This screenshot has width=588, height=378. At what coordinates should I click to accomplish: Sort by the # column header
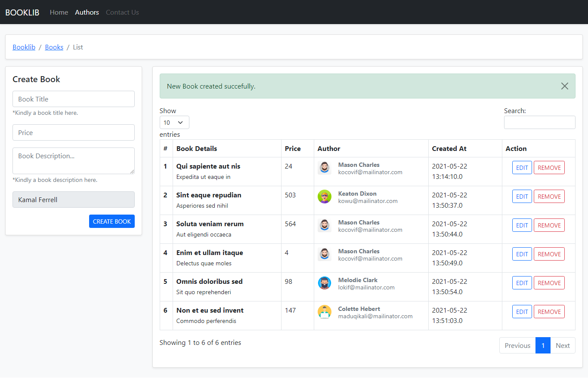pos(166,148)
